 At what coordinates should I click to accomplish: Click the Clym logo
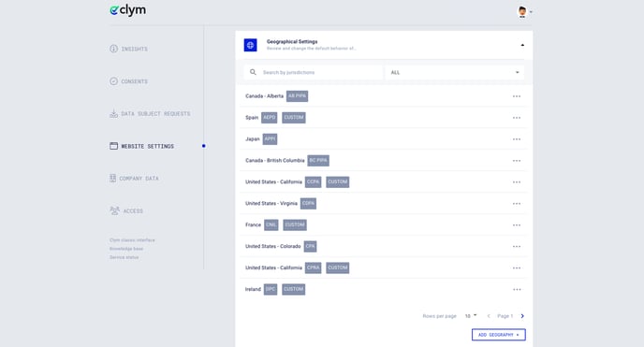(127, 10)
